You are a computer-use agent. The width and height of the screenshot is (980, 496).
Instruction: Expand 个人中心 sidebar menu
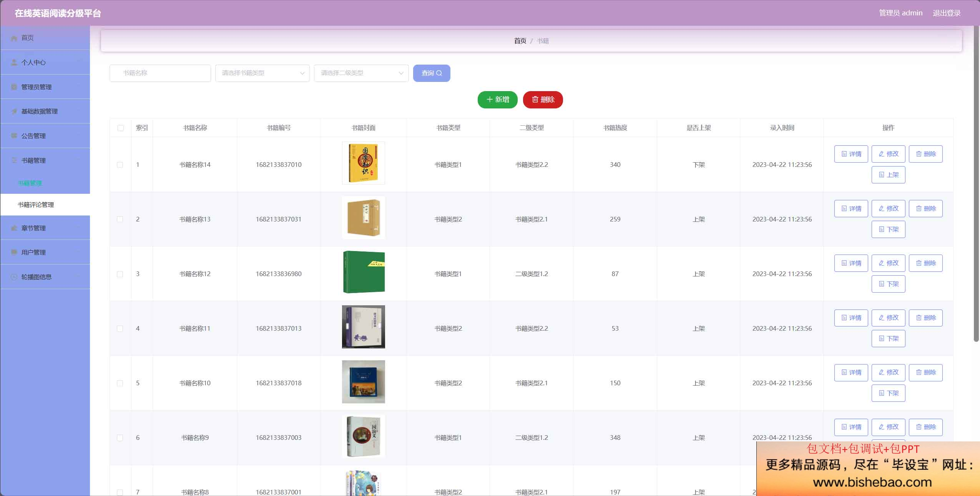pyautogui.click(x=45, y=62)
